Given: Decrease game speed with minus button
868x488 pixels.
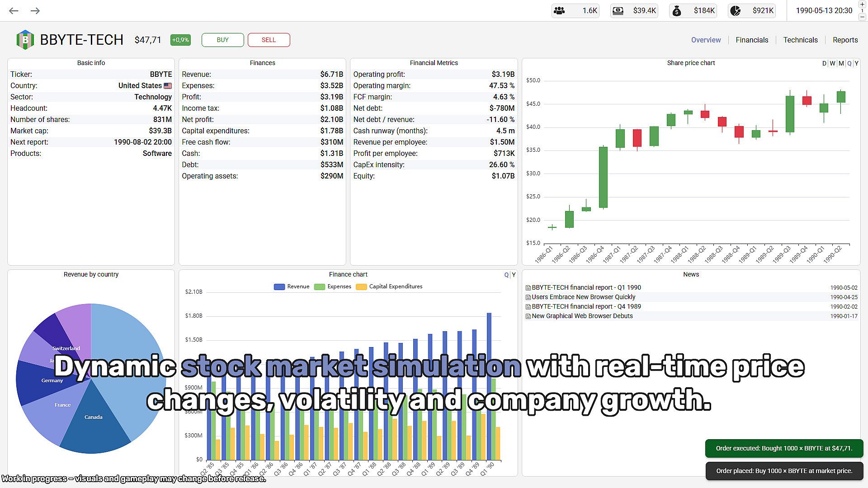Looking at the screenshot, I should [863, 17].
